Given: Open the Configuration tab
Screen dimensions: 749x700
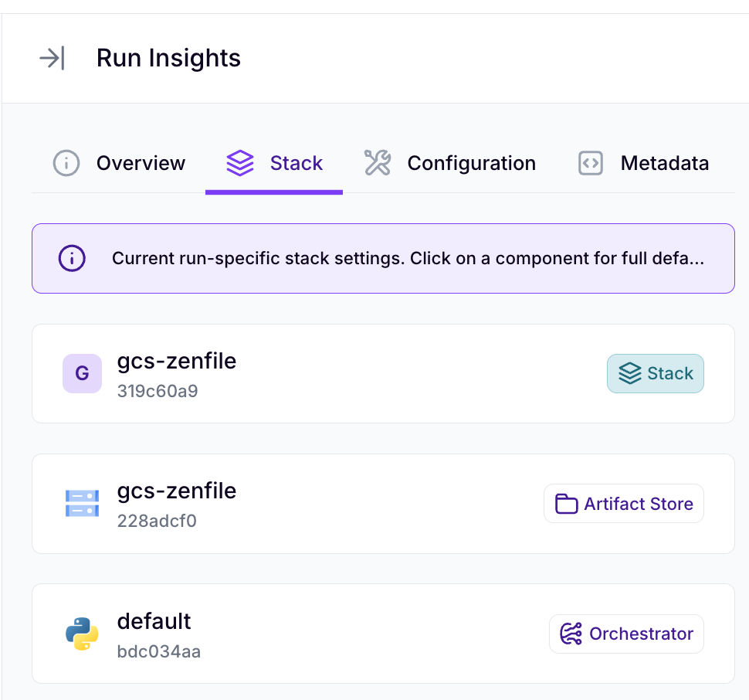Looking at the screenshot, I should click(x=449, y=163).
